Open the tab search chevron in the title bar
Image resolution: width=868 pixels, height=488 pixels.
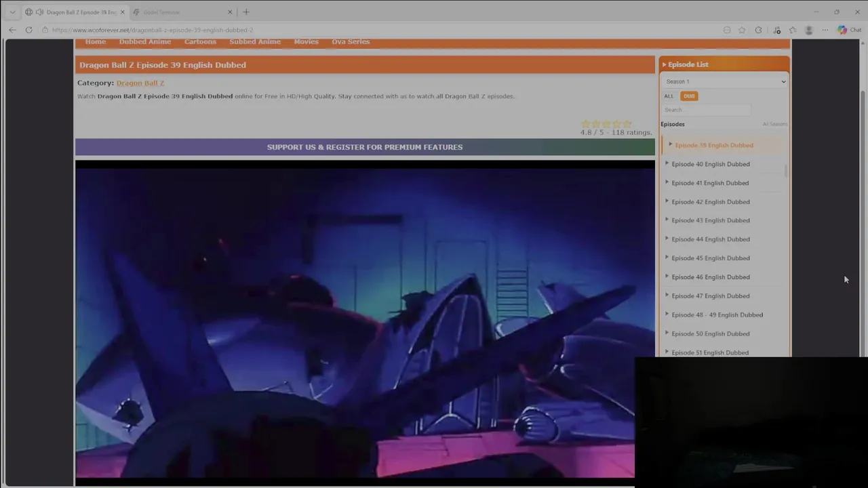(x=12, y=12)
